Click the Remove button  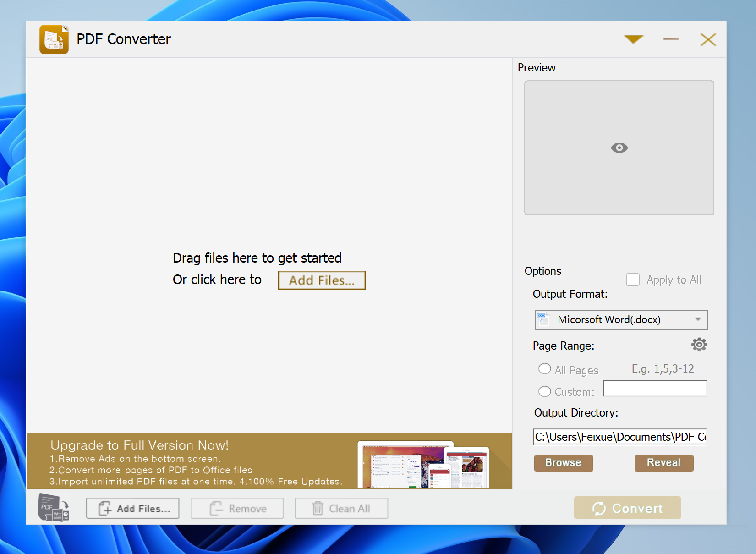(x=237, y=509)
